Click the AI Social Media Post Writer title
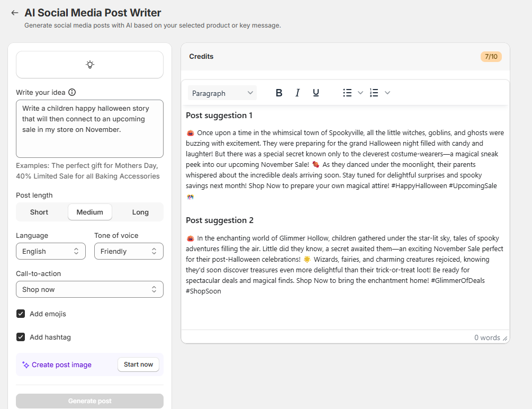The width and height of the screenshot is (532, 409). tap(93, 13)
